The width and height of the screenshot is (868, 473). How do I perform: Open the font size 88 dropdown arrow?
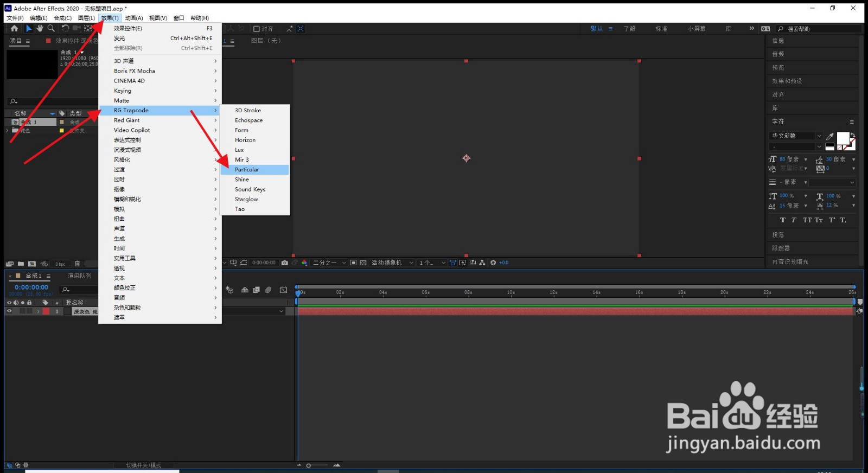coord(806,159)
